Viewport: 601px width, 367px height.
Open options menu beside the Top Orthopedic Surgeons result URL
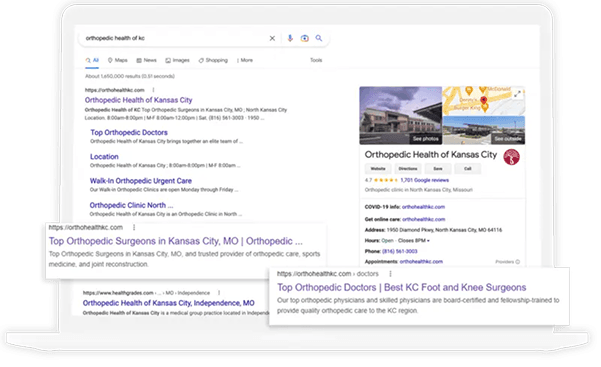coord(134,227)
